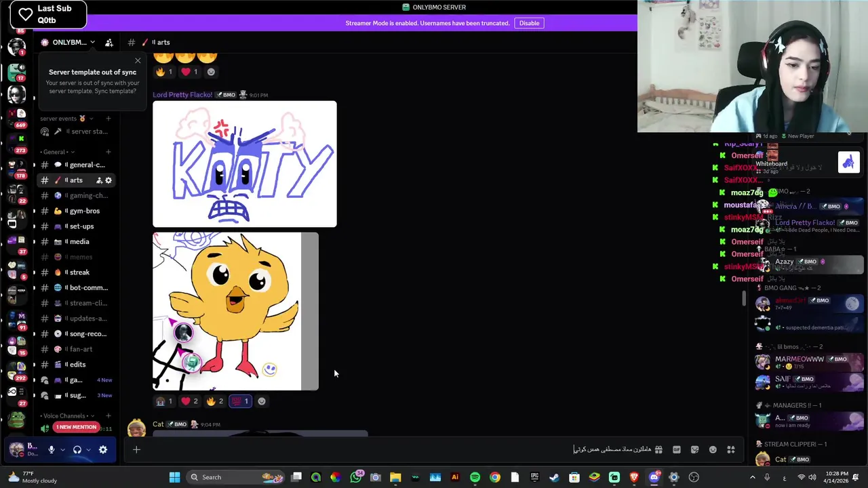
Task: Open the streak channel
Action: [x=75, y=272]
